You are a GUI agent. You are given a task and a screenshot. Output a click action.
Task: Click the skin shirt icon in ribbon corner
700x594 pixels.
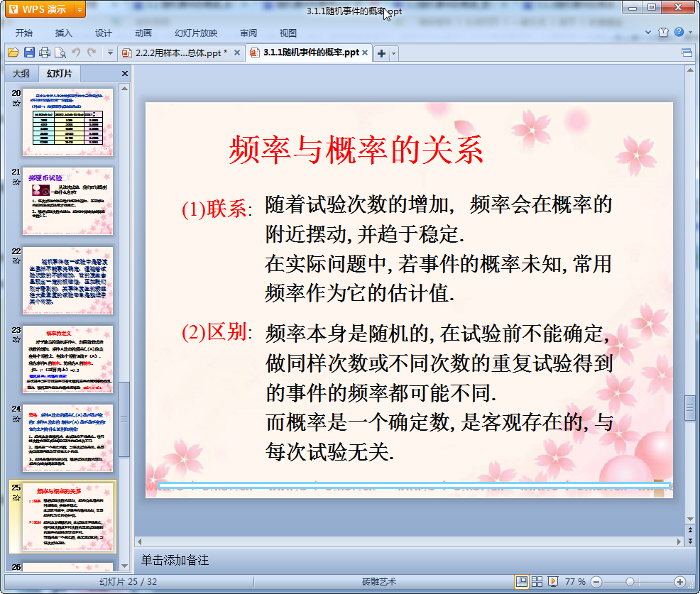(x=663, y=32)
